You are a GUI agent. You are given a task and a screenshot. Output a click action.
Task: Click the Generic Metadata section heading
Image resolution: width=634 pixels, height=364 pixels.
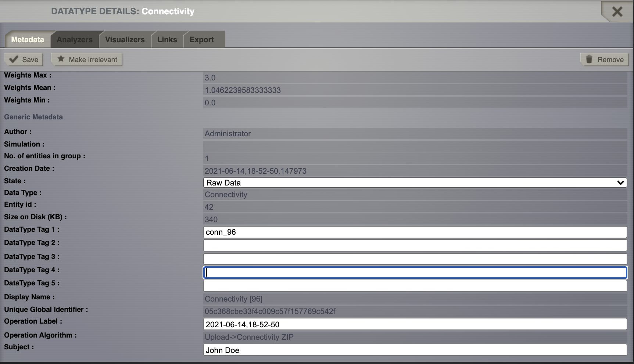coord(33,117)
